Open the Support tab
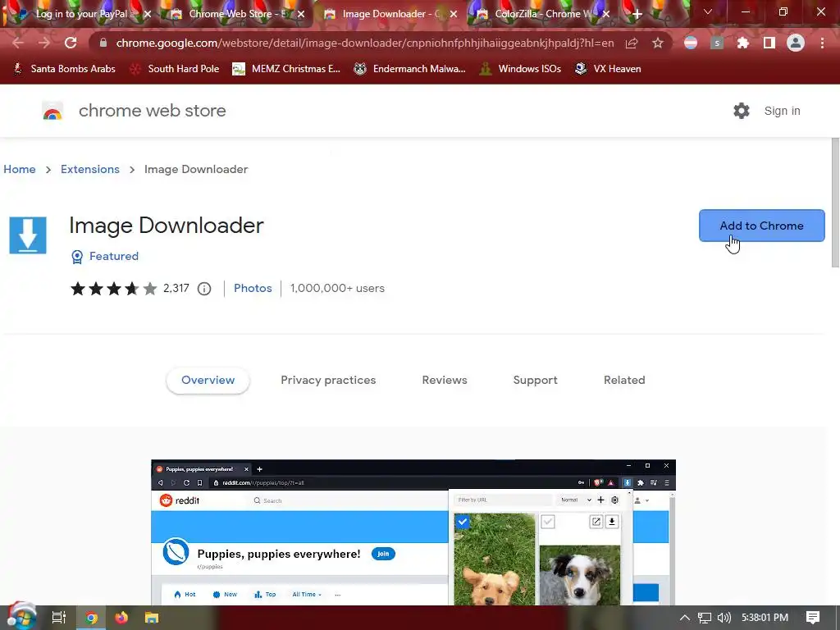Screen dimensions: 840x630 (535, 381)
